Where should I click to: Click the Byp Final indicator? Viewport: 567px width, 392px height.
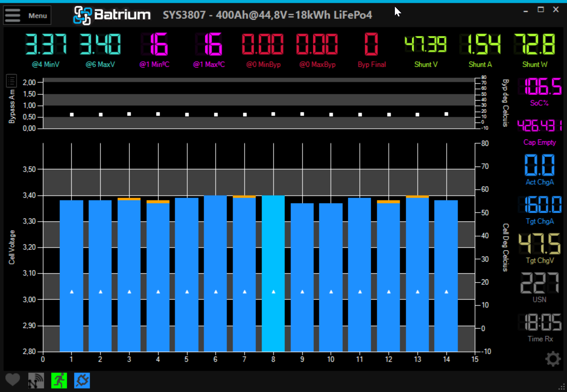372,50
